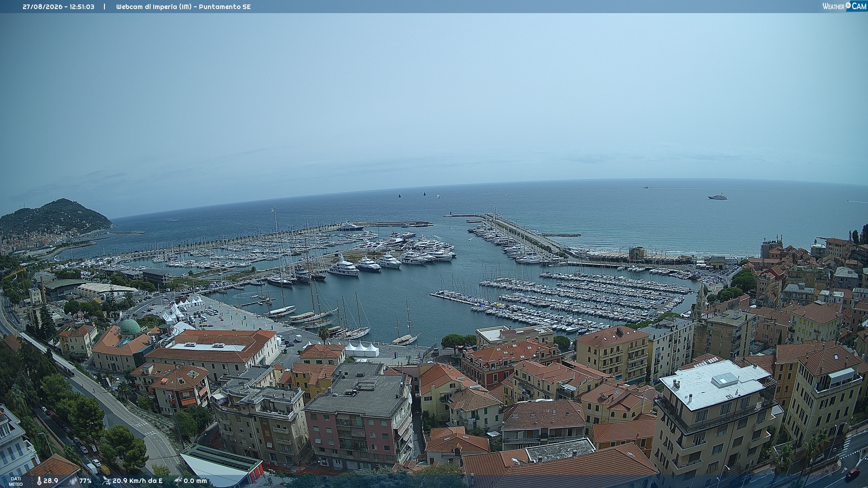868x488 pixels.
Task: Click the 0.0 mm rainfall value
Action: click(x=195, y=481)
